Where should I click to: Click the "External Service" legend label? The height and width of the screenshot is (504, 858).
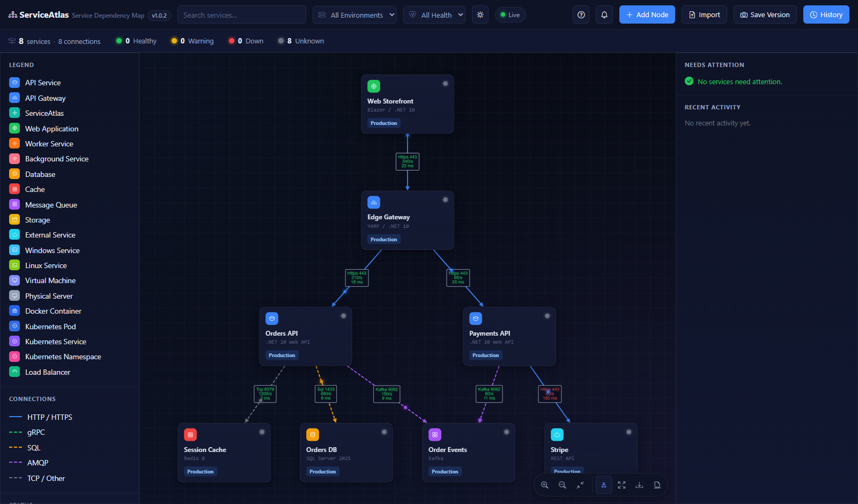point(50,235)
